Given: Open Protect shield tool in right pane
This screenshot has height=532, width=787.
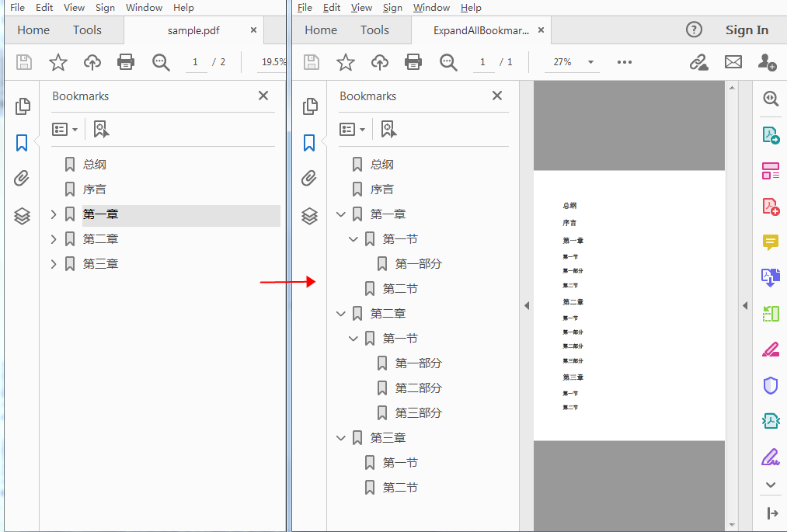Looking at the screenshot, I should click(771, 385).
